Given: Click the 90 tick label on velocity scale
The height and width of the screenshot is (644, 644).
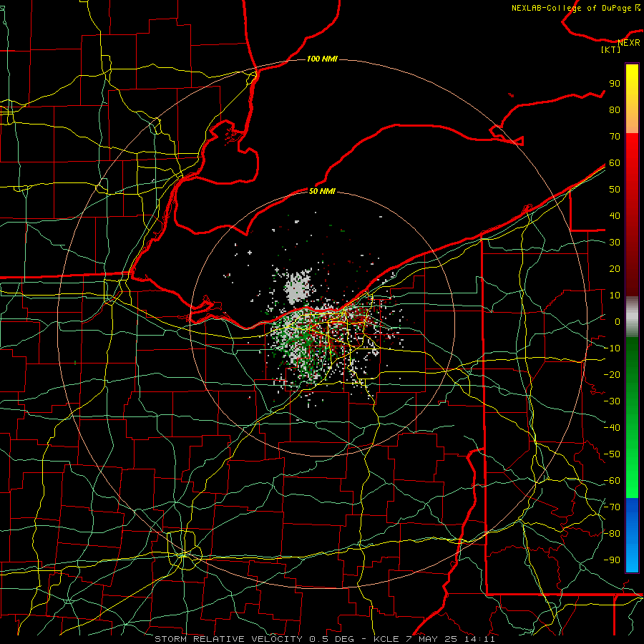Looking at the screenshot, I should pyautogui.click(x=615, y=84).
